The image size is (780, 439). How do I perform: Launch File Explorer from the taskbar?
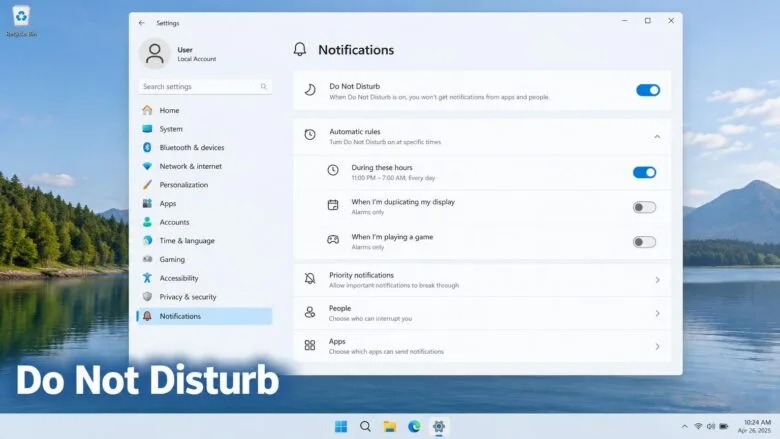(x=390, y=427)
